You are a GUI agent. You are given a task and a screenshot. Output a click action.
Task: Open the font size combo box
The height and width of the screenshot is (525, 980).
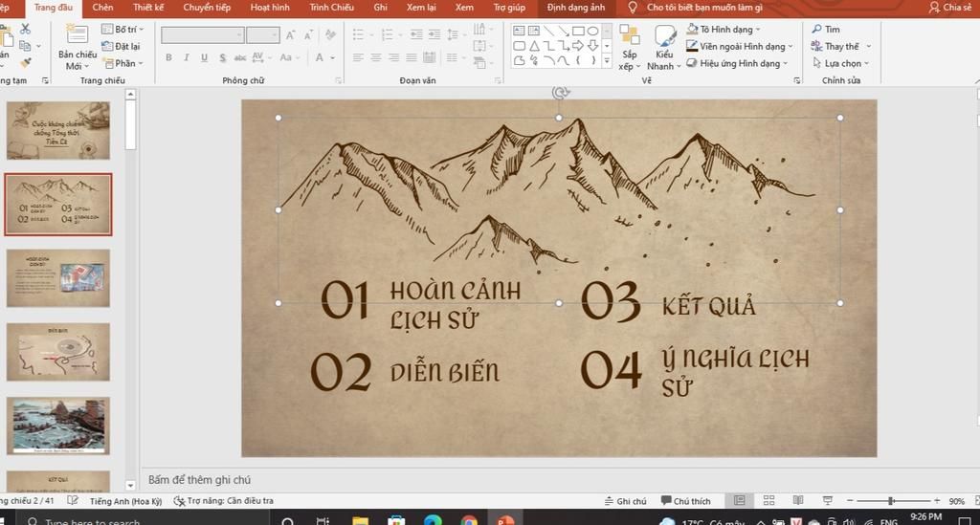(x=262, y=35)
